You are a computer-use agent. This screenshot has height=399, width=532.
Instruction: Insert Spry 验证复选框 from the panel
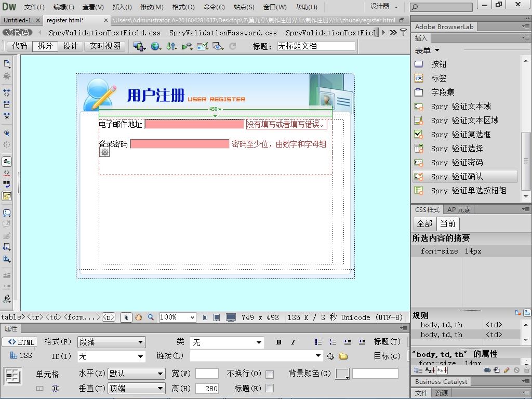[465, 135]
